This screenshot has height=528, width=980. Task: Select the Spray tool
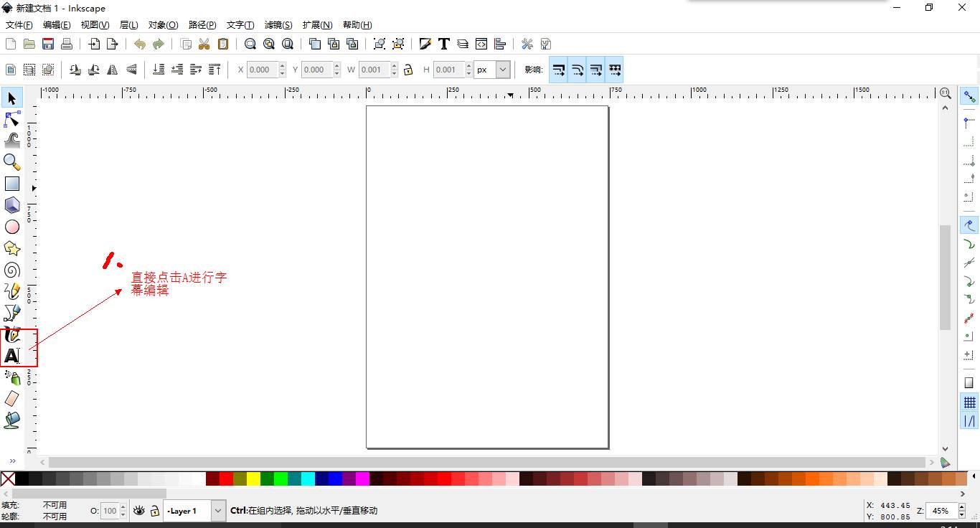click(12, 377)
